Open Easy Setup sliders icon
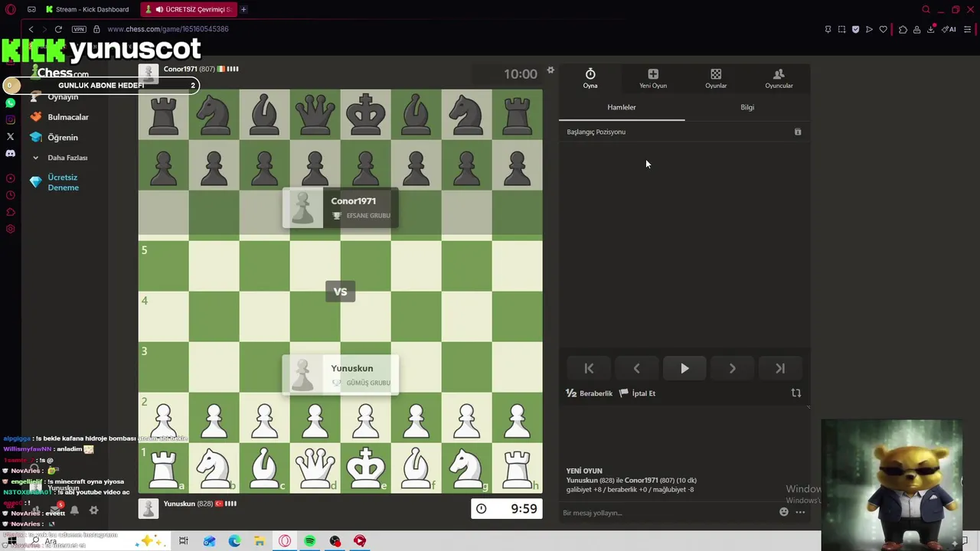 [968, 29]
